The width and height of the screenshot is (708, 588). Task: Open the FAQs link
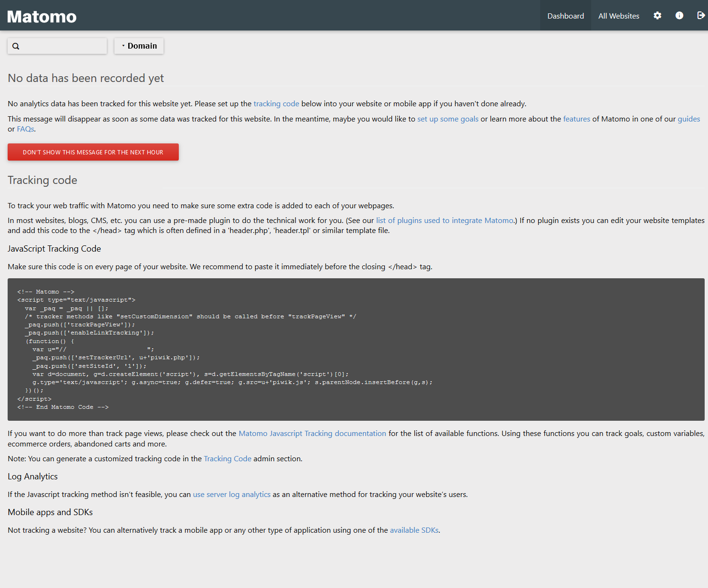[25, 129]
